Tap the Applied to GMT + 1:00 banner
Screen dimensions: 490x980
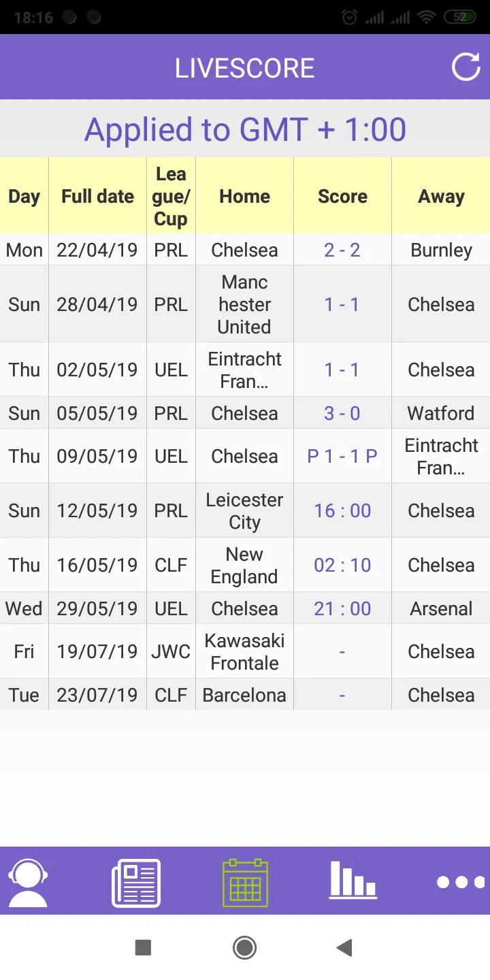[245, 129]
